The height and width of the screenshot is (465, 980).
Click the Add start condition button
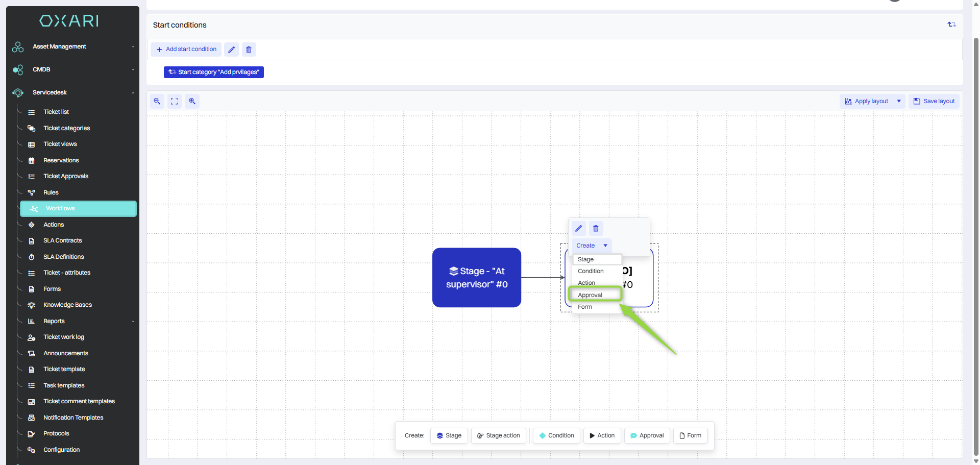click(x=186, y=50)
